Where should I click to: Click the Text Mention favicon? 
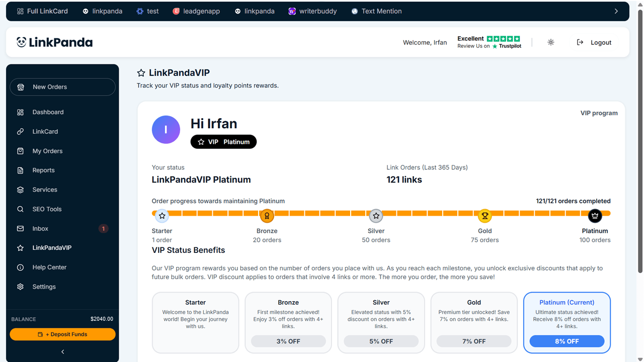[x=355, y=11]
